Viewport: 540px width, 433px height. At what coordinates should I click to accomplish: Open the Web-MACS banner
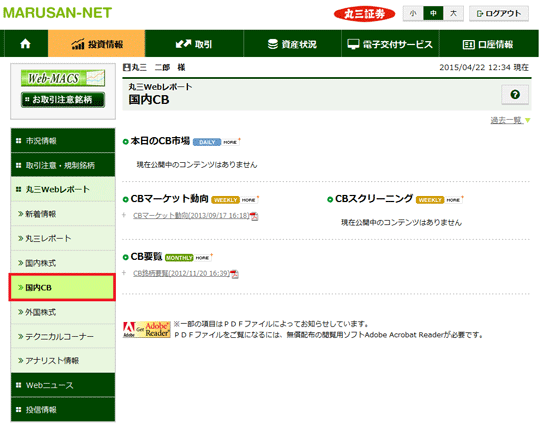[x=63, y=78]
